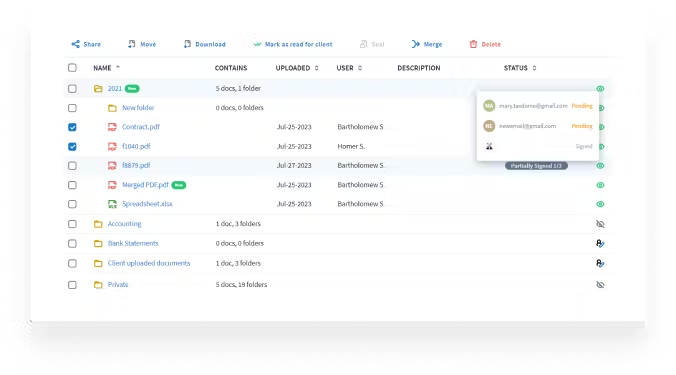Sort by the STATUS column
The image size is (676, 375).
[520, 68]
